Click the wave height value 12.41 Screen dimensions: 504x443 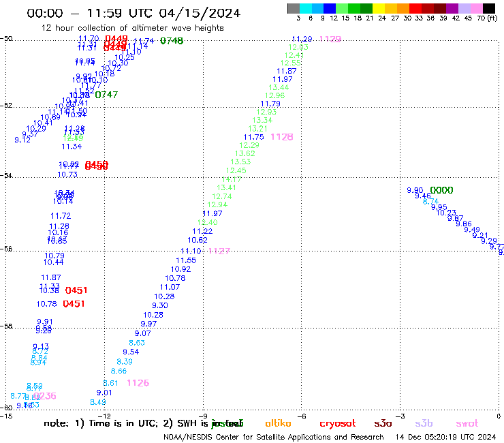tap(294, 55)
